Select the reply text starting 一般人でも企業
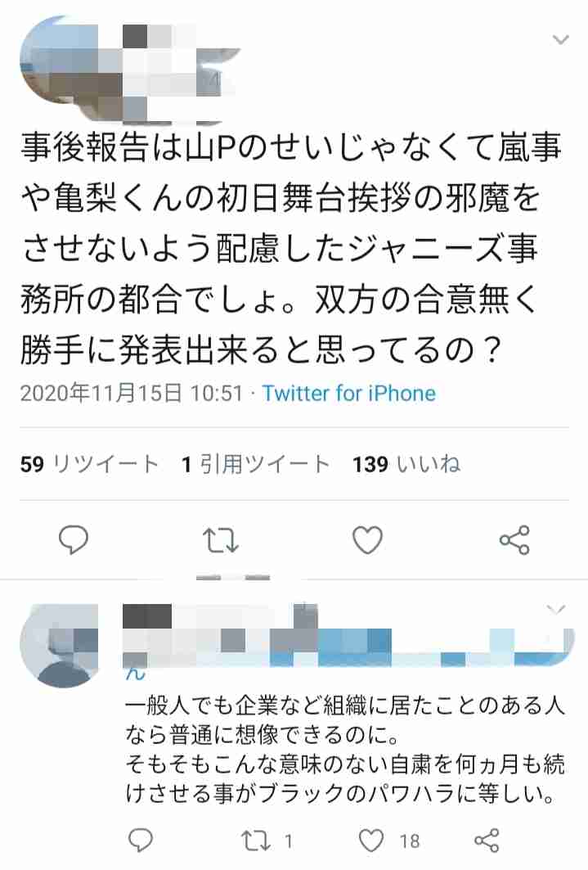This screenshot has width=588, height=870. coord(345,751)
